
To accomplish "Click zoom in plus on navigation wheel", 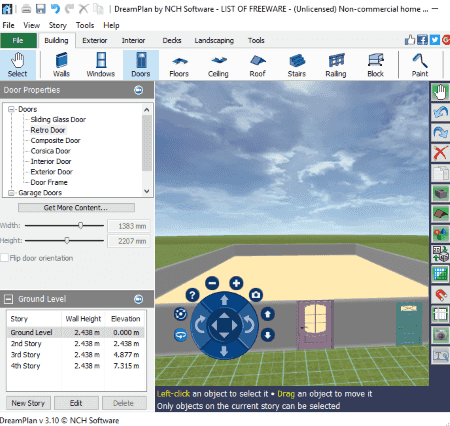I will click(236, 283).
